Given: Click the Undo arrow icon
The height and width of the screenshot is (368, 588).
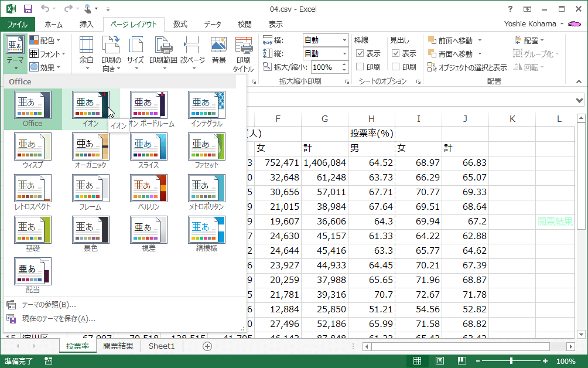Looking at the screenshot, I should click(x=45, y=8).
